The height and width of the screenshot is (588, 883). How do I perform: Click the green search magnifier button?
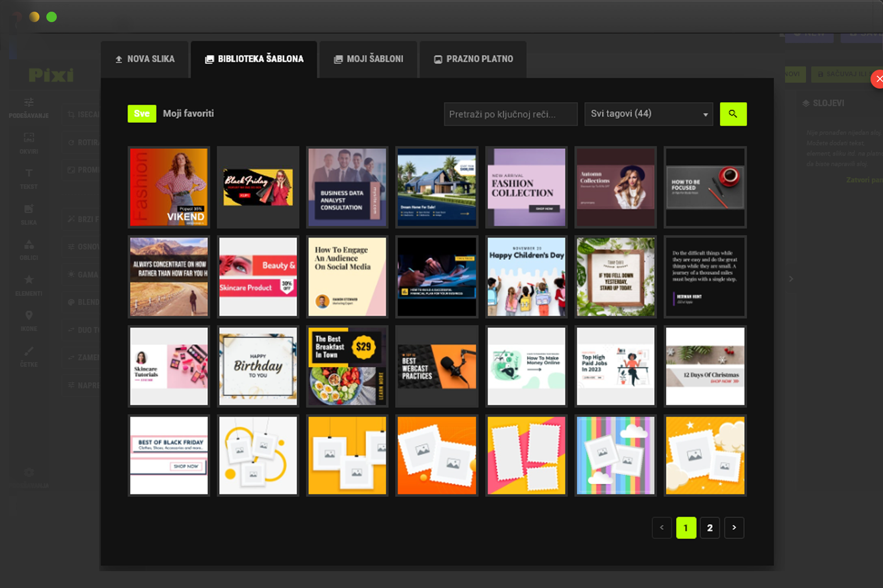733,114
